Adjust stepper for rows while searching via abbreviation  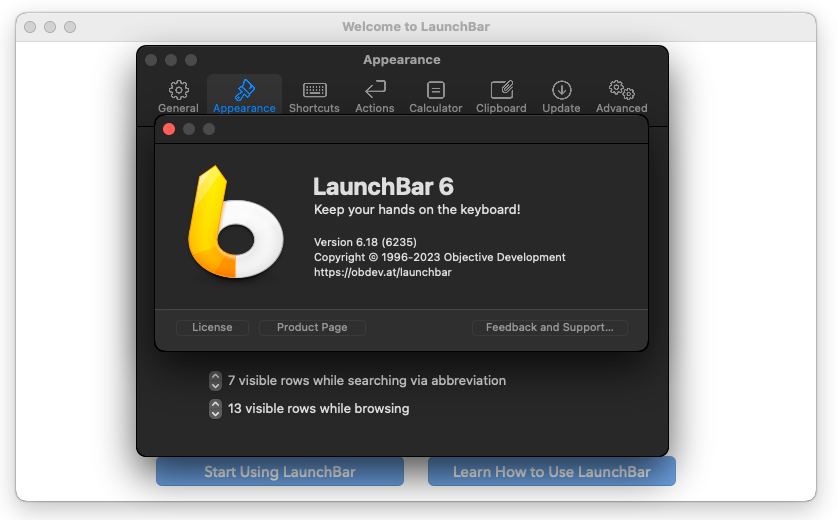pyautogui.click(x=215, y=381)
